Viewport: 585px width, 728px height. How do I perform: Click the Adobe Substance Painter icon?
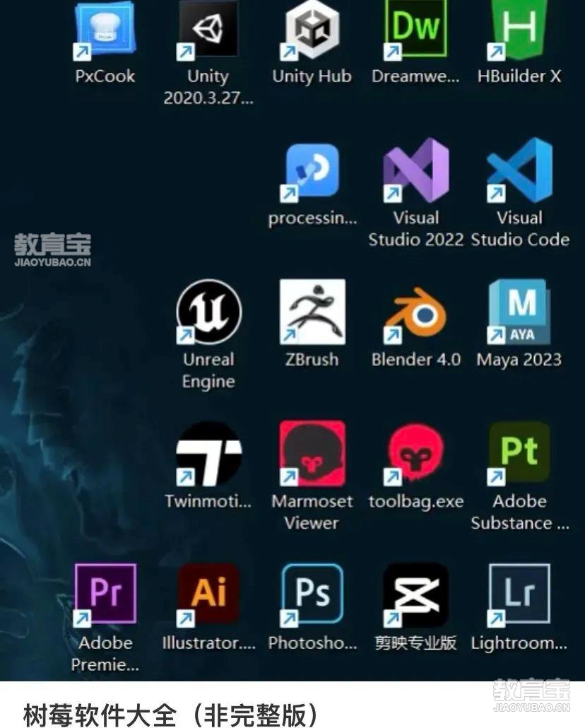[519, 454]
